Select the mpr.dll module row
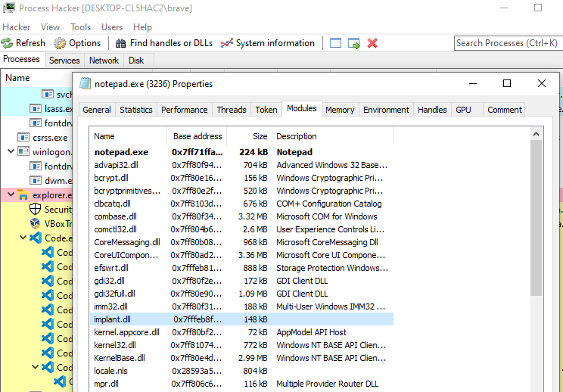The image size is (563, 392). (x=241, y=384)
